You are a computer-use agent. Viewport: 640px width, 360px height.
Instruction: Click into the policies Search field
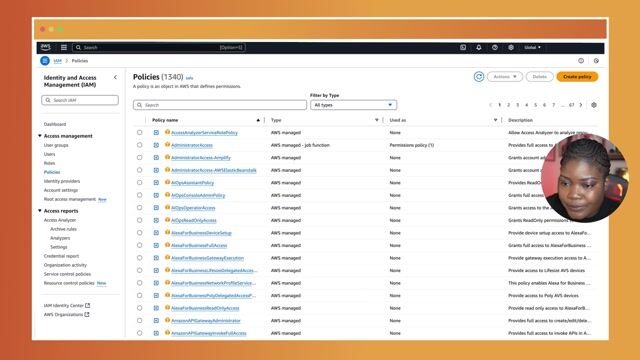click(x=220, y=105)
